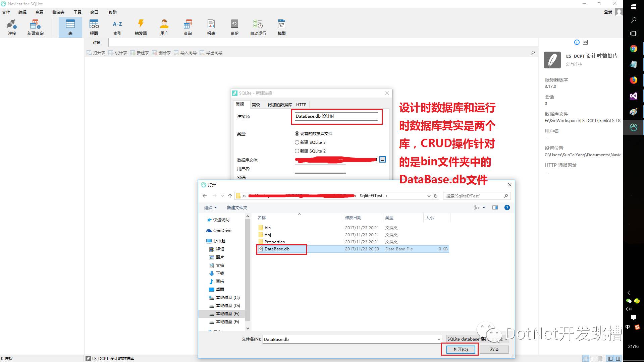Select the bin folder

tap(267, 228)
